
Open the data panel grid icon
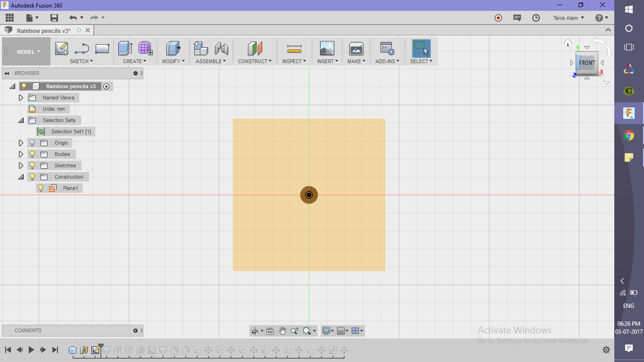pos(9,18)
